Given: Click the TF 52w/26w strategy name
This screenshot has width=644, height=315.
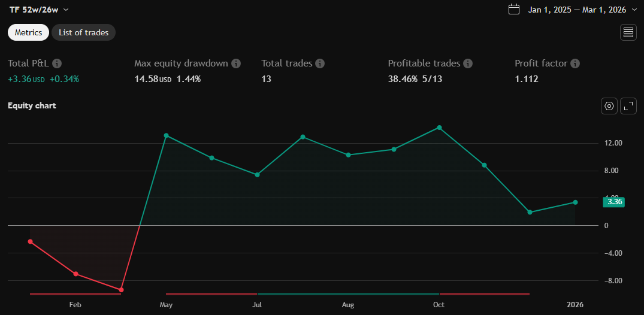Looking at the screenshot, I should pos(34,10).
